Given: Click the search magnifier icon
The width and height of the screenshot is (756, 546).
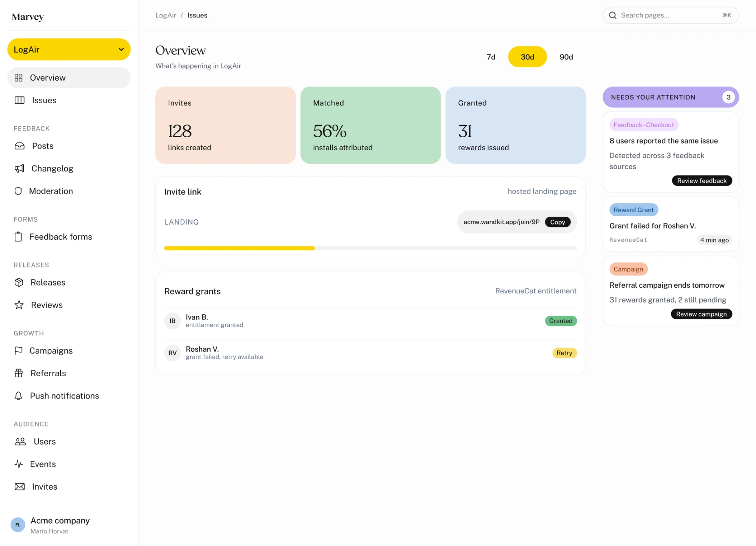Looking at the screenshot, I should [x=613, y=16].
